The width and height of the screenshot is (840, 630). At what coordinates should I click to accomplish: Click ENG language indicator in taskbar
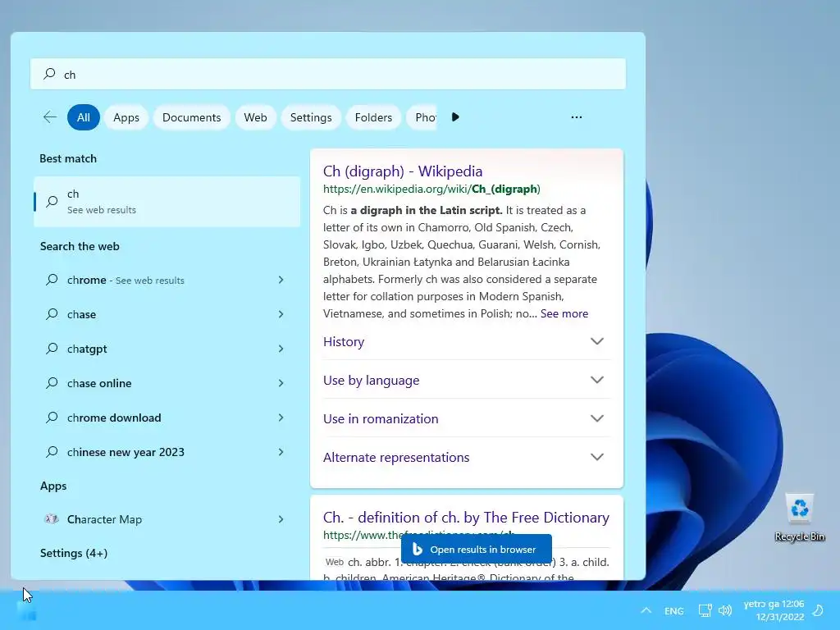674,610
